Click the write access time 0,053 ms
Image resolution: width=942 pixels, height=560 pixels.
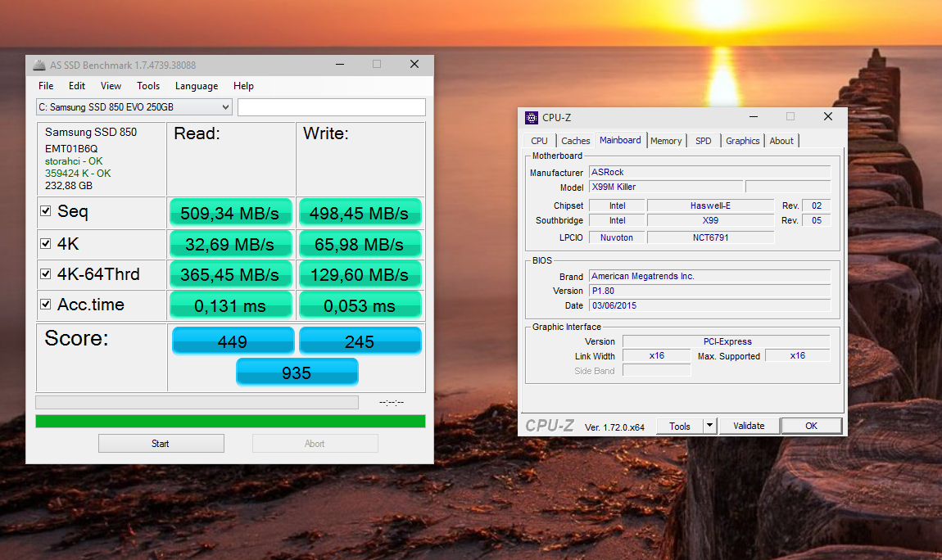360,305
